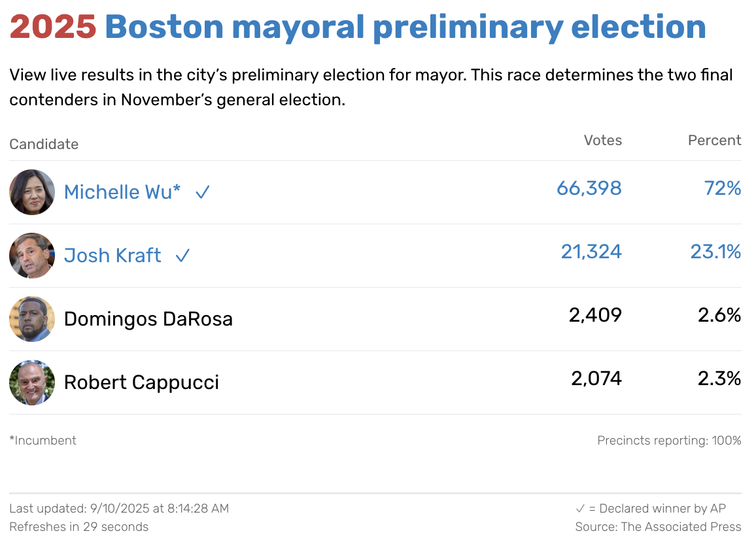Click the Robert Cappucci name
The width and height of the screenshot is (756, 544).
pos(141,382)
